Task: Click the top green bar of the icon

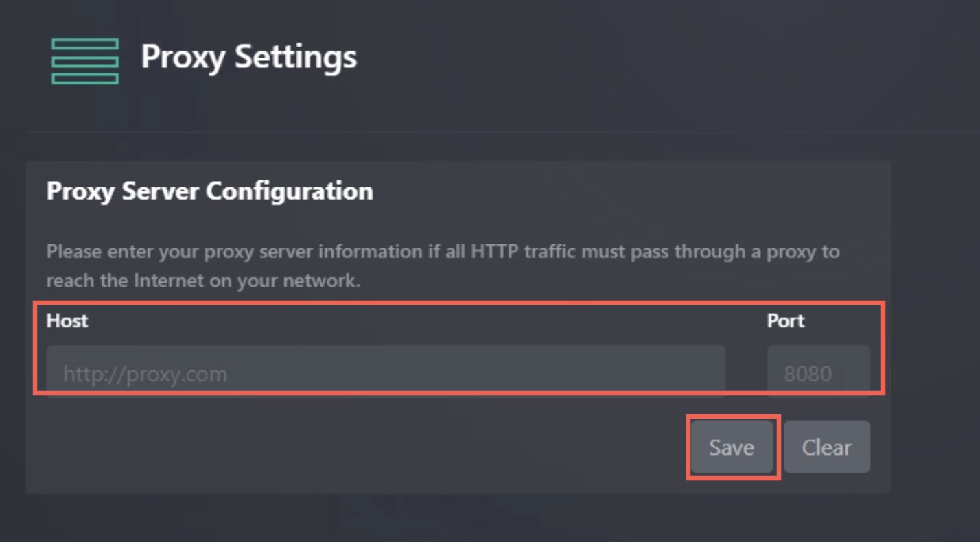Action: [x=84, y=44]
